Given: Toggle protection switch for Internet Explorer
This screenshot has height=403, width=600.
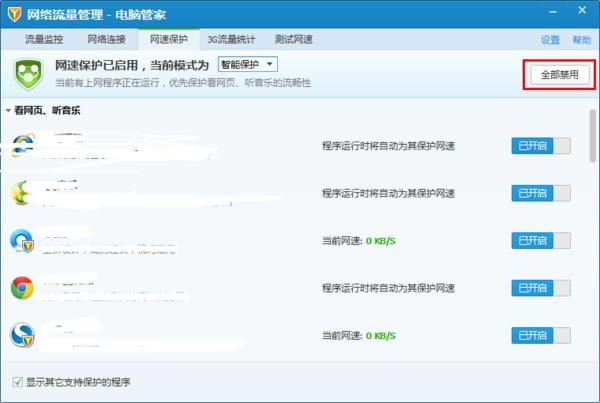Looking at the screenshot, I should pos(541,145).
